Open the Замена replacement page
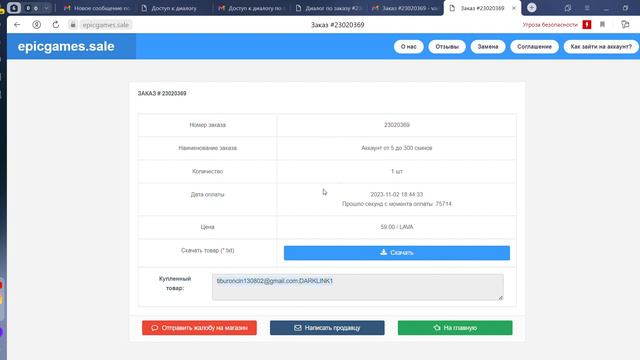640x360 pixels. pos(488,47)
